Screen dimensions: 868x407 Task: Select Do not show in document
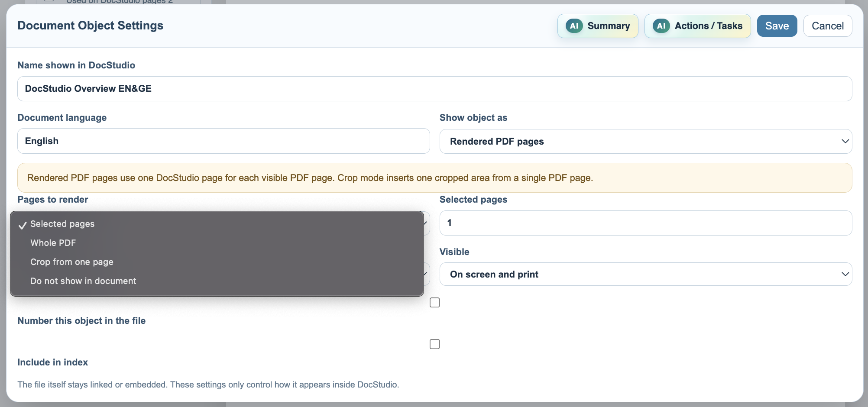pos(217,281)
